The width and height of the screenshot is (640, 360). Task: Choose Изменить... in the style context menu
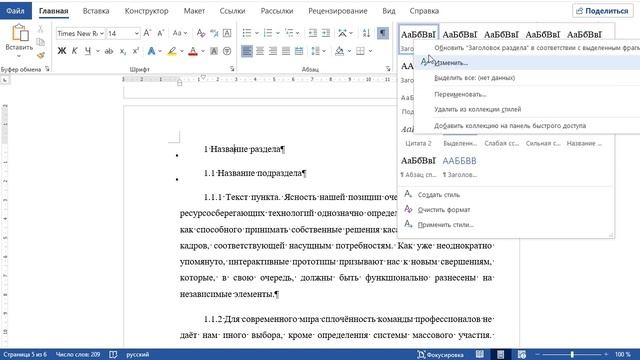[x=527, y=63]
